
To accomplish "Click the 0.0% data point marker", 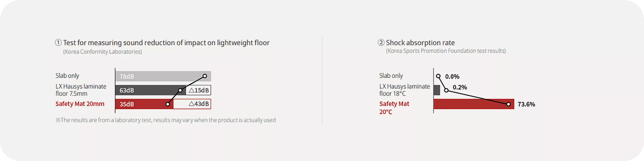I will click(x=438, y=76).
